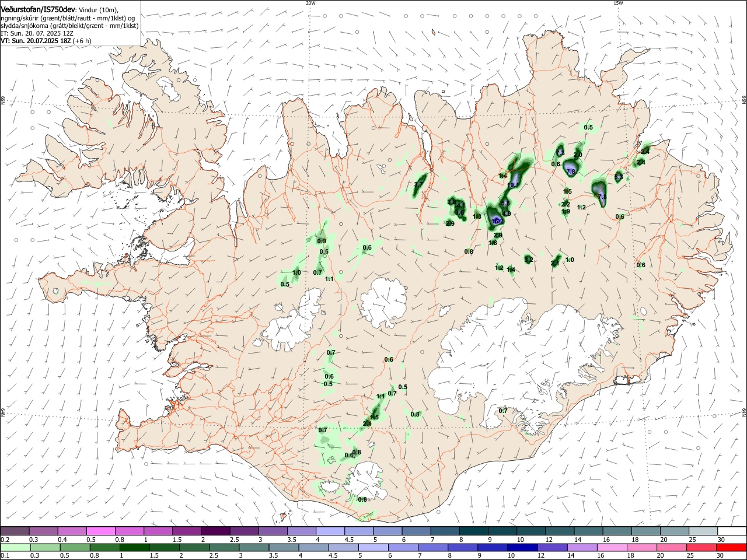Image resolution: width=747 pixels, height=560 pixels.
Task: Click the 3.7 value near the northern fjord
Action: [418, 185]
